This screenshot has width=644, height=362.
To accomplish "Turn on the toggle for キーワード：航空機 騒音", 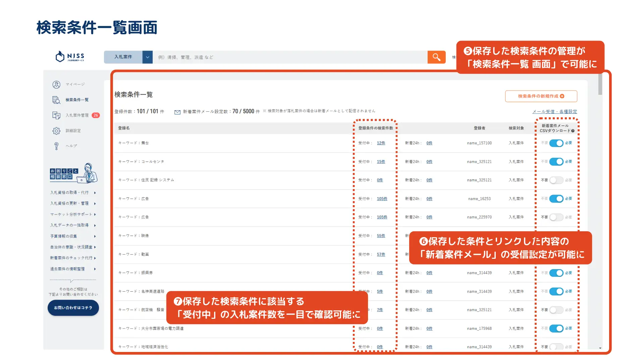I will coord(556,310).
